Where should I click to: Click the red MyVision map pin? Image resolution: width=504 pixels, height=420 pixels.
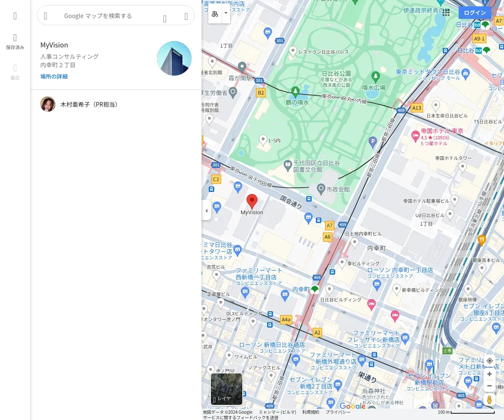pos(252,202)
